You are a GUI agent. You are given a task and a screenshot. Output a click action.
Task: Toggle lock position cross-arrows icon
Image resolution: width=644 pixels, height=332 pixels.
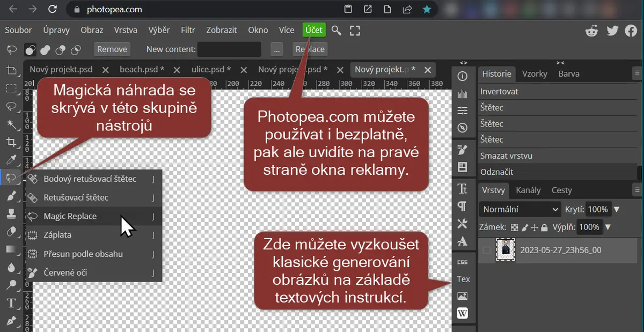(535, 227)
